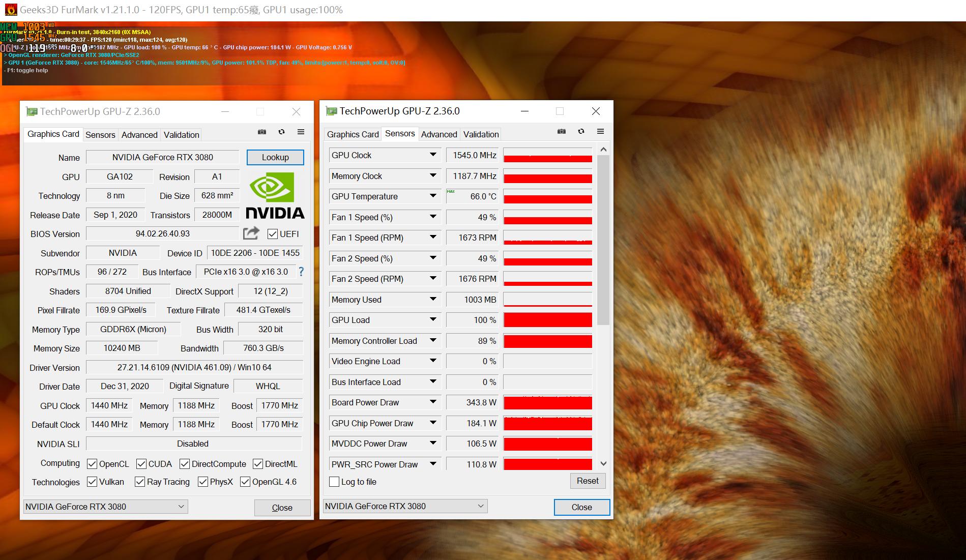The image size is (966, 560).
Task: Toggle the Ray Tracing checkbox
Action: 140,482
